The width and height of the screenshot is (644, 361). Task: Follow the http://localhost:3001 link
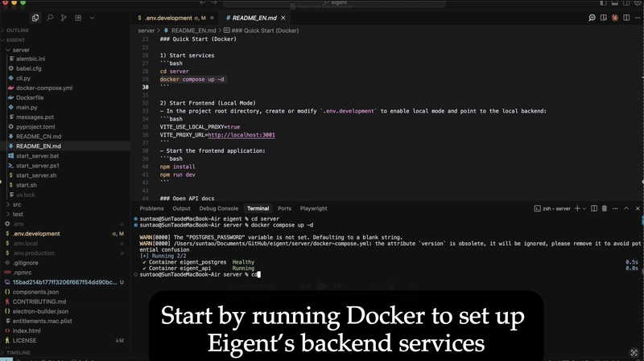click(x=242, y=134)
